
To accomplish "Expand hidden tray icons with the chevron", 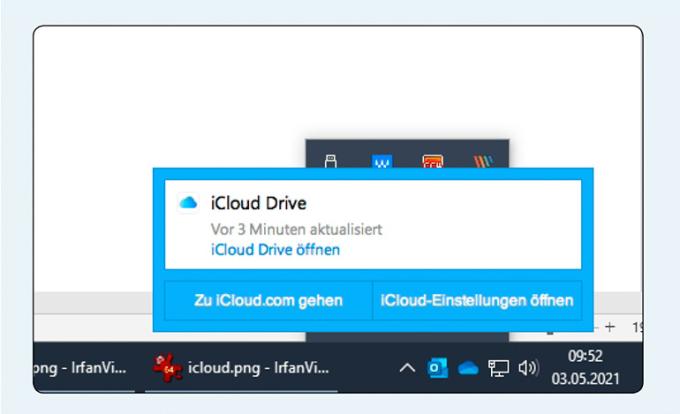I will point(407,368).
